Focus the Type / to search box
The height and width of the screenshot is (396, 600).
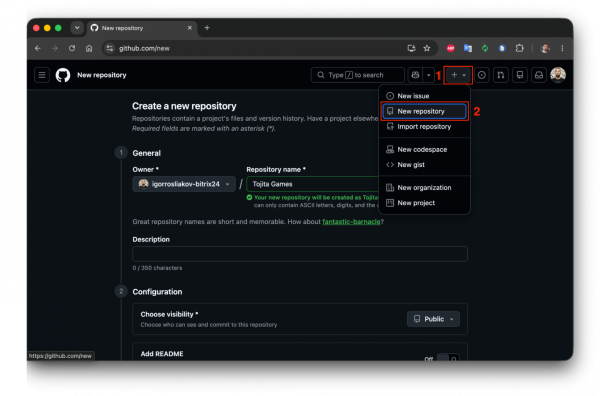point(357,75)
